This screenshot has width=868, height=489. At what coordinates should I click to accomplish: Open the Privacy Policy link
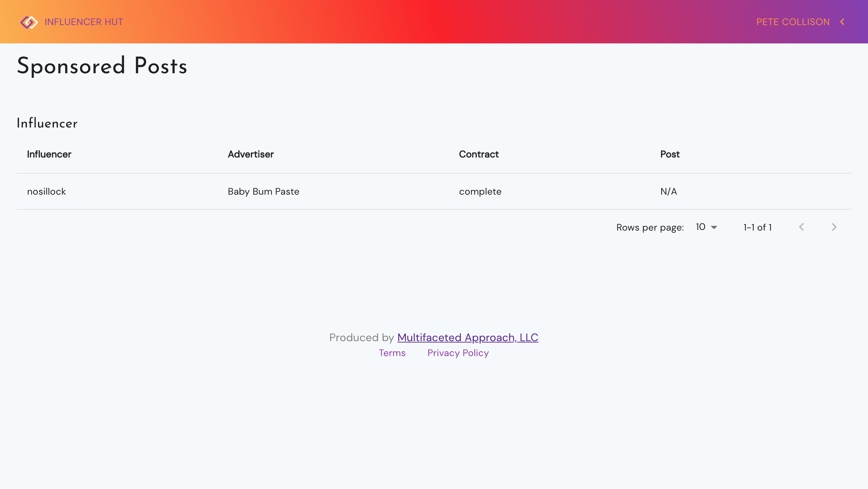[458, 353]
